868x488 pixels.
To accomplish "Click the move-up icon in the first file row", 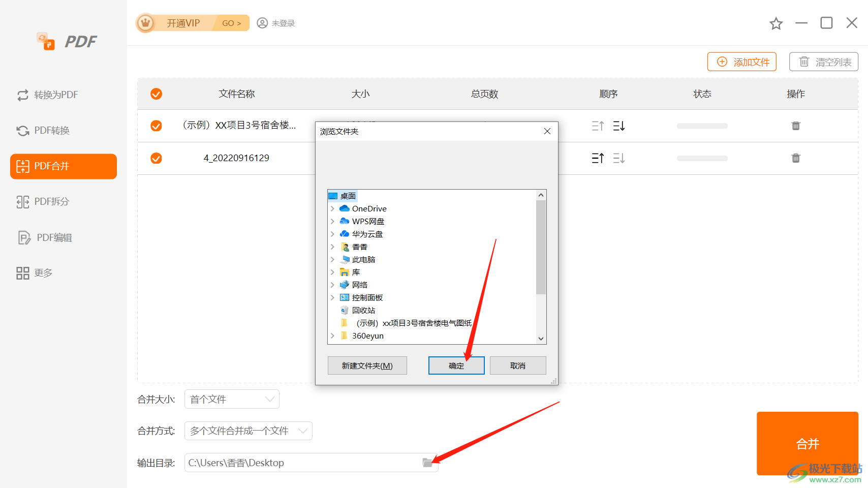I will pyautogui.click(x=598, y=126).
